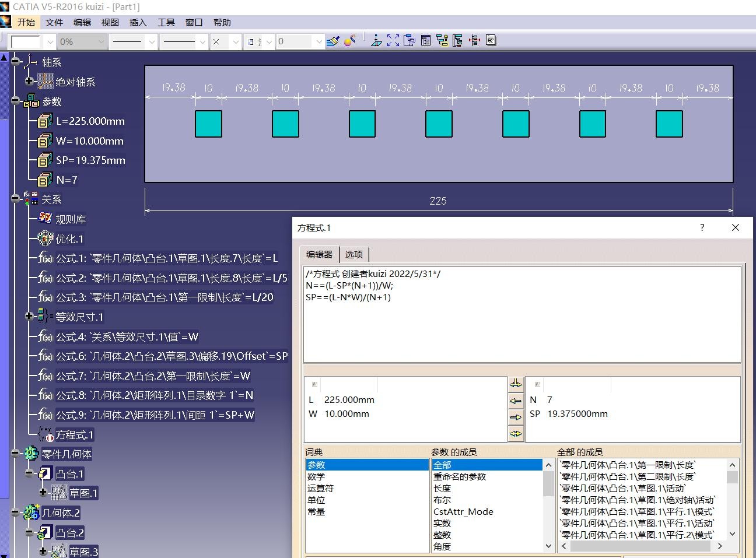The height and width of the screenshot is (558, 756).
Task: Click the 几何体.2 body icon
Action: pos(31,513)
